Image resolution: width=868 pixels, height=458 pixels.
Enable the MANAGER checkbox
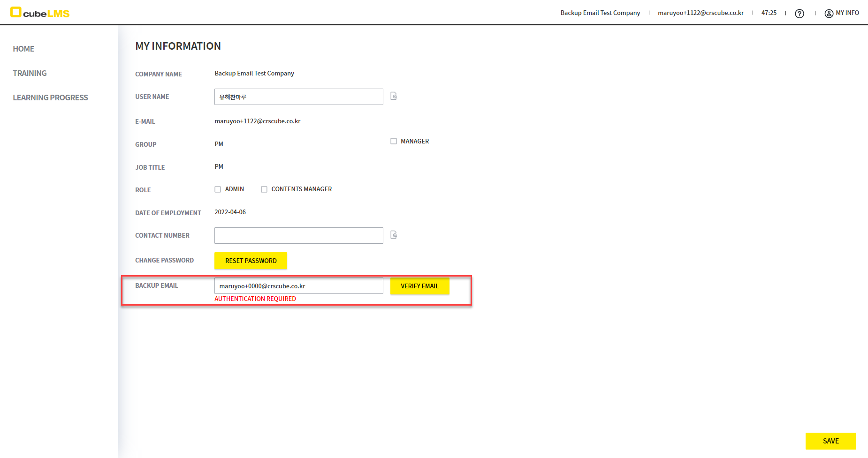coord(394,141)
